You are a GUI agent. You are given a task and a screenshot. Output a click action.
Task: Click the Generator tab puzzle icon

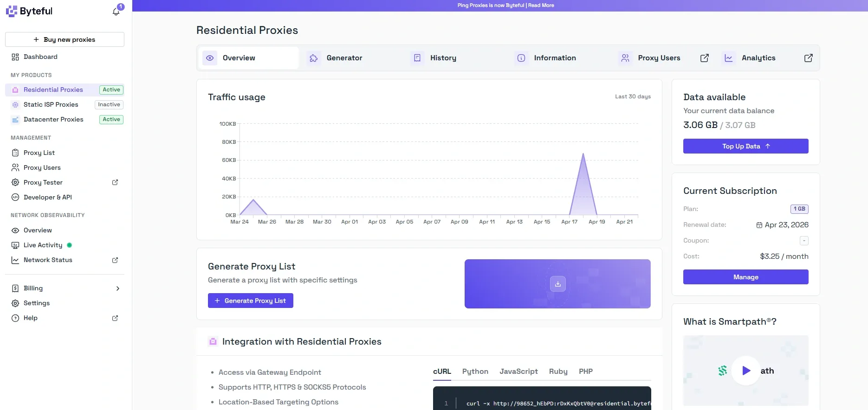[314, 58]
